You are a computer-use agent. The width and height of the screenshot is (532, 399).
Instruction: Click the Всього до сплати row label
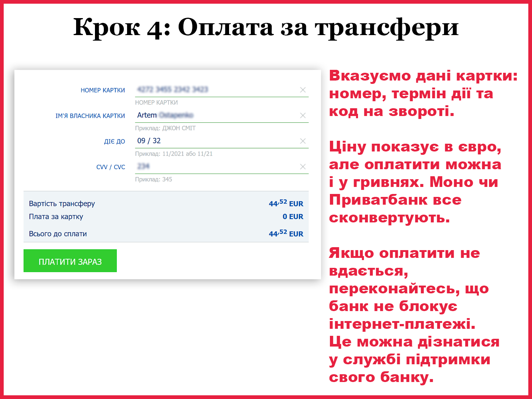58,234
